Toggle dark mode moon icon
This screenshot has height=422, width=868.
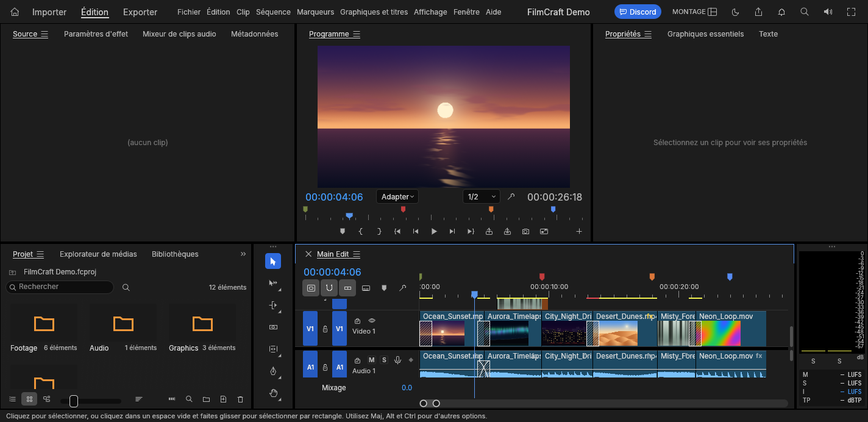(x=735, y=12)
